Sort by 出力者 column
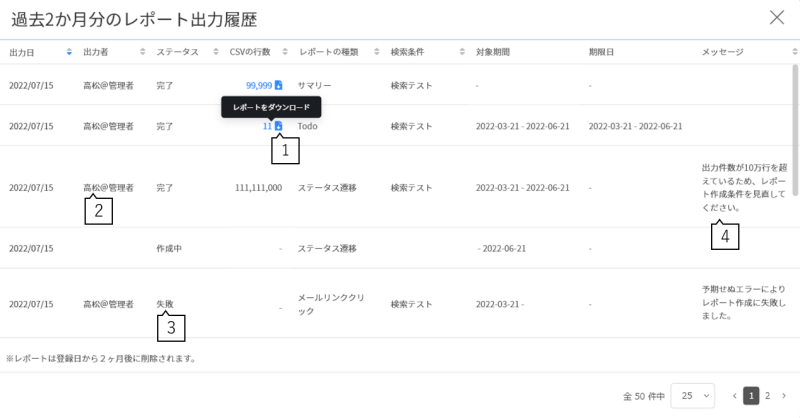800x418 pixels. 143,52
